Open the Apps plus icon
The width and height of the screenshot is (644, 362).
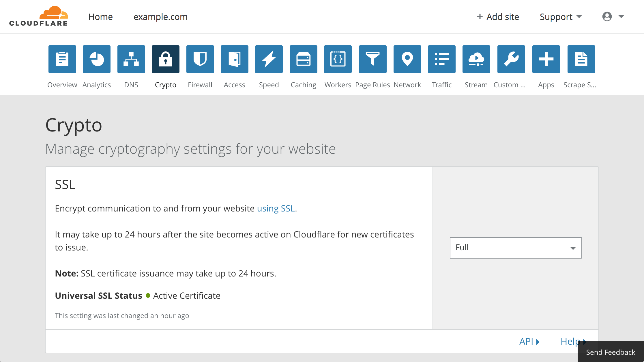[x=546, y=59]
